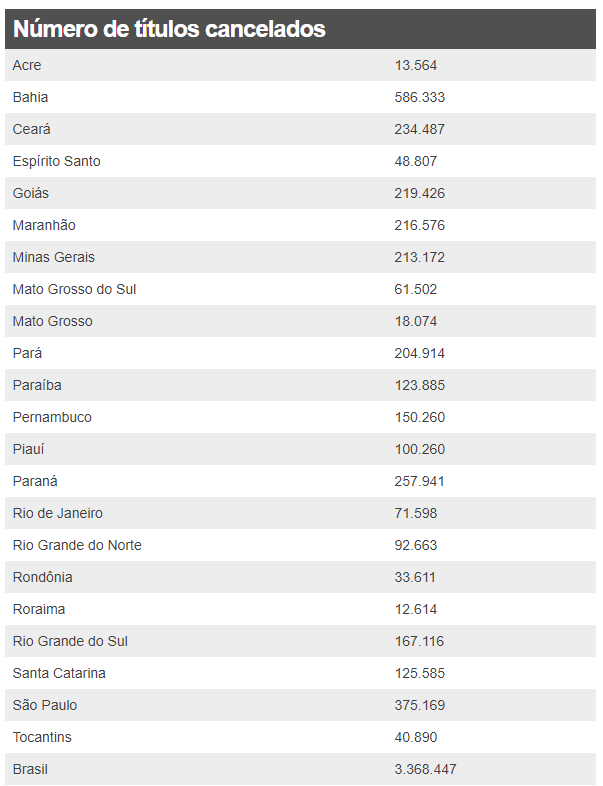
Task: Select the Rio Grande do Norte row
Action: pos(300,545)
